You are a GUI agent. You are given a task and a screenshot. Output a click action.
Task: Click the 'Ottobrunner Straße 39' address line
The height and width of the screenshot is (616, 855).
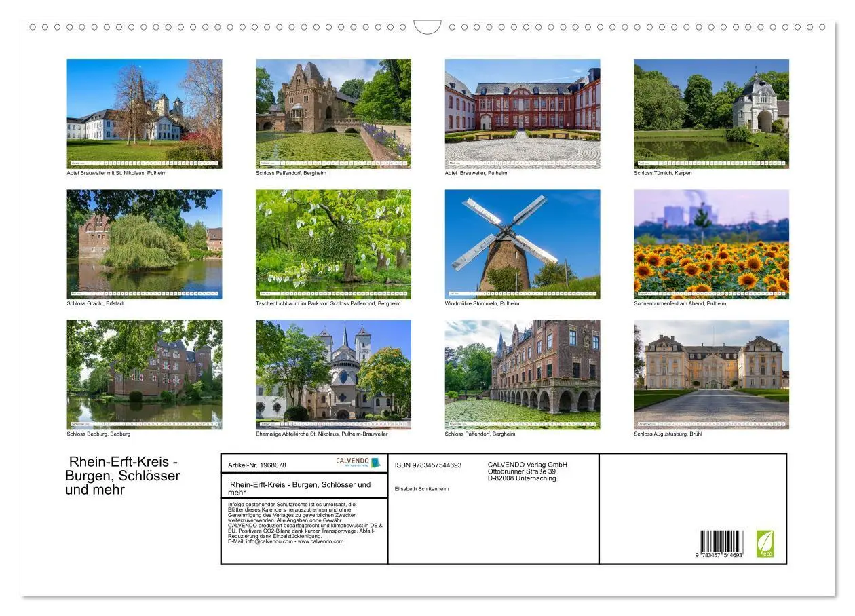tap(522, 471)
